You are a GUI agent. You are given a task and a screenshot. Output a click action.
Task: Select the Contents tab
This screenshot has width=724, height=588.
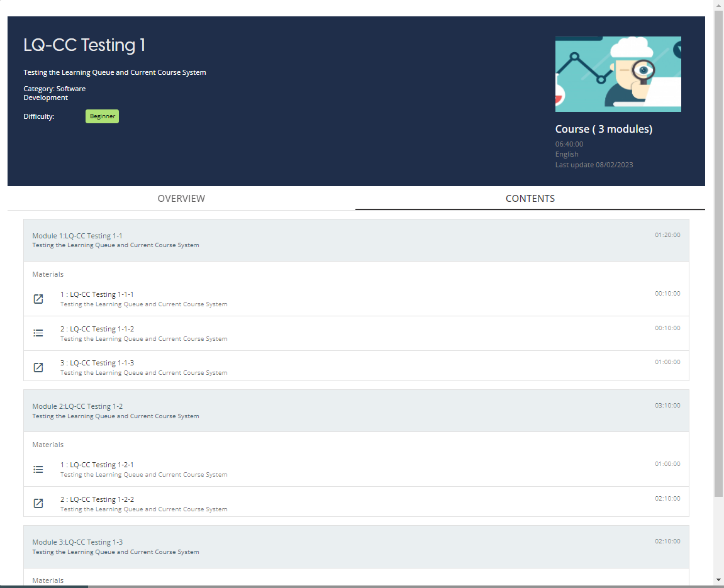pyautogui.click(x=530, y=198)
